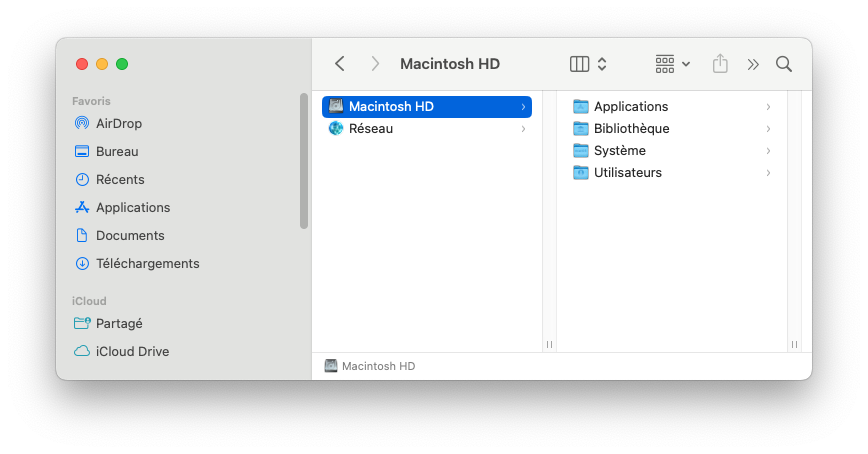Select Documents in the sidebar
Image resolution: width=868 pixels, height=454 pixels.
(119, 235)
